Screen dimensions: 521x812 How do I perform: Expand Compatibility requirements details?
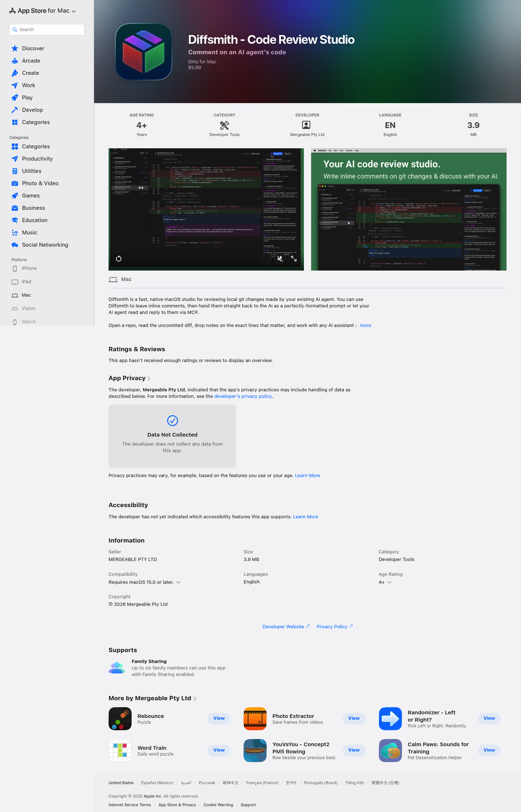tap(178, 582)
